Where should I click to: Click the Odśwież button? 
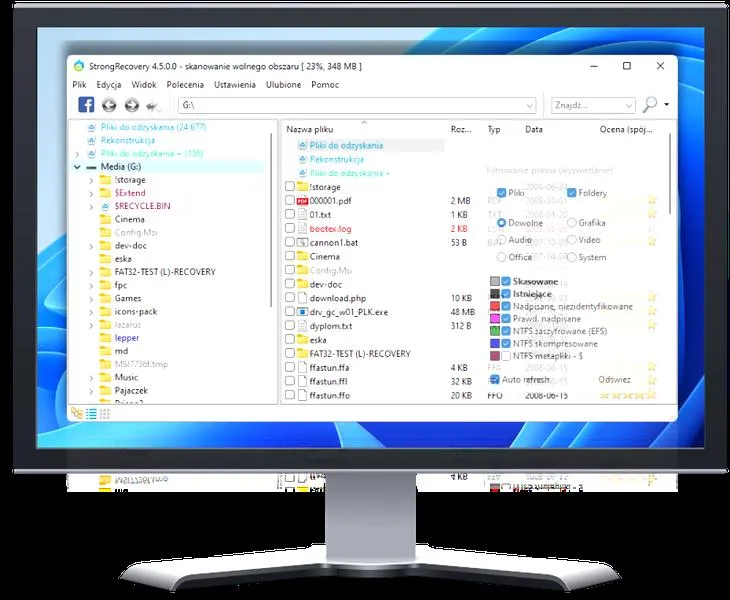point(615,379)
